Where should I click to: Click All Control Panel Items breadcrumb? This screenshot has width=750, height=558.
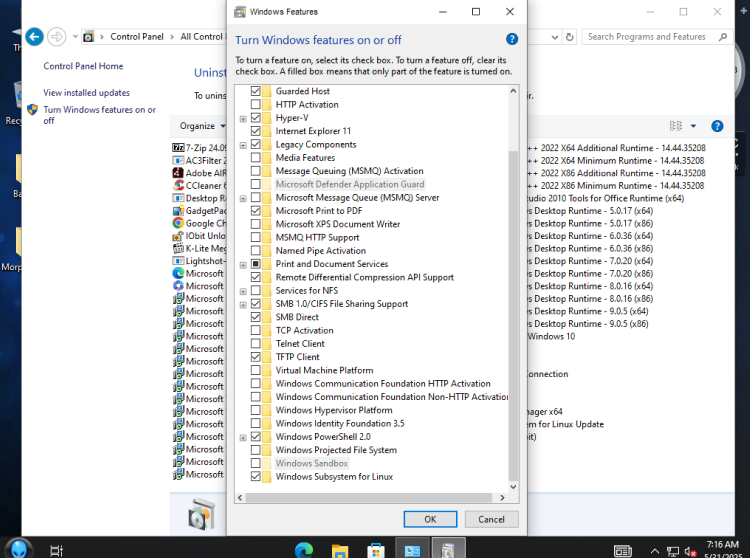pos(201,37)
